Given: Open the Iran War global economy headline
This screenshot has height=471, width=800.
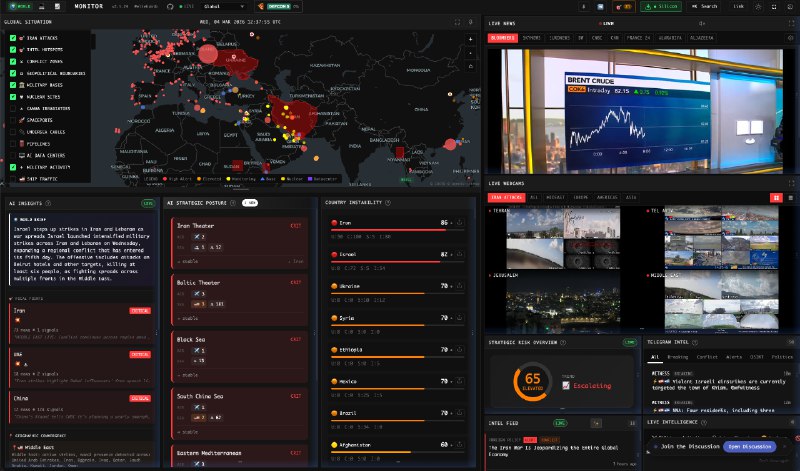Looking at the screenshot, I should [553, 451].
